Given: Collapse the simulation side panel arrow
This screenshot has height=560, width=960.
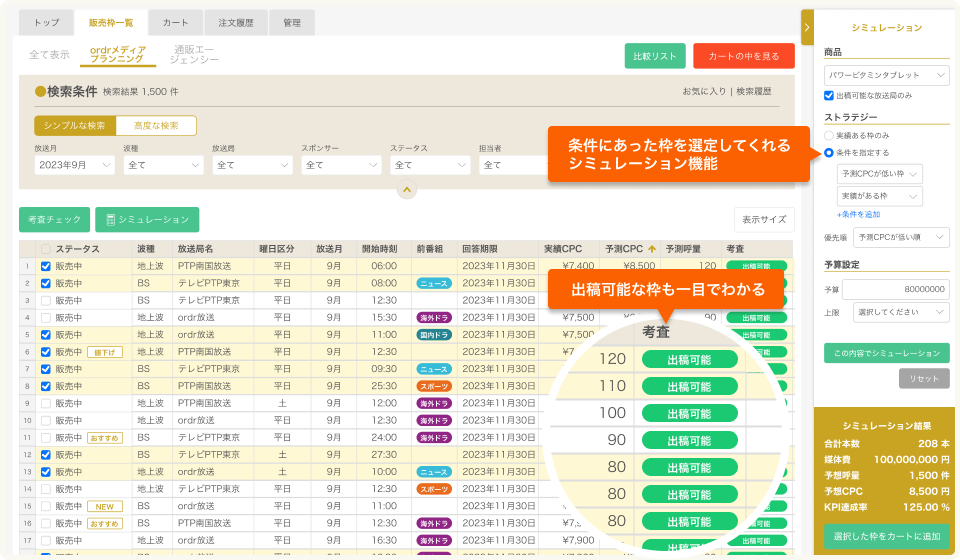Looking at the screenshot, I should click(807, 27).
